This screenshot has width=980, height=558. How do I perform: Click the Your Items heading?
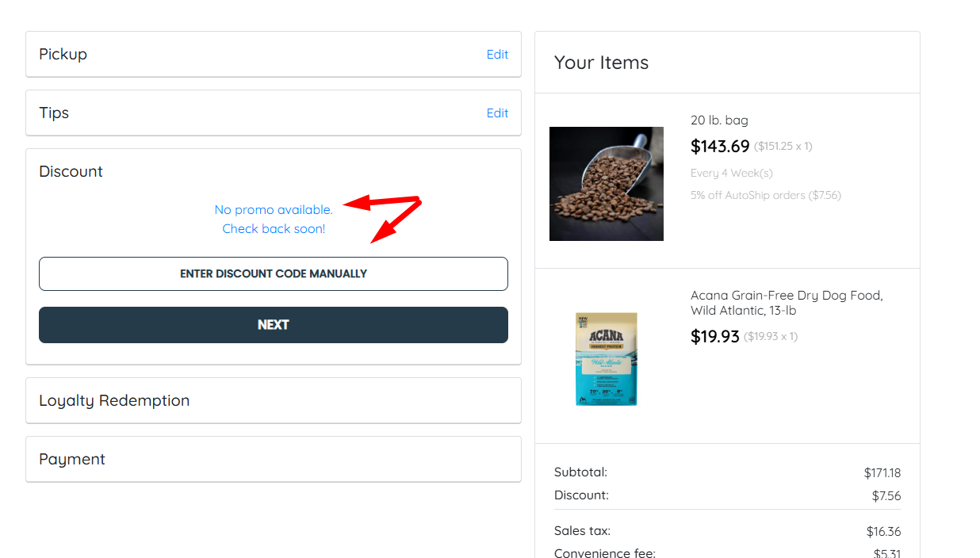601,63
